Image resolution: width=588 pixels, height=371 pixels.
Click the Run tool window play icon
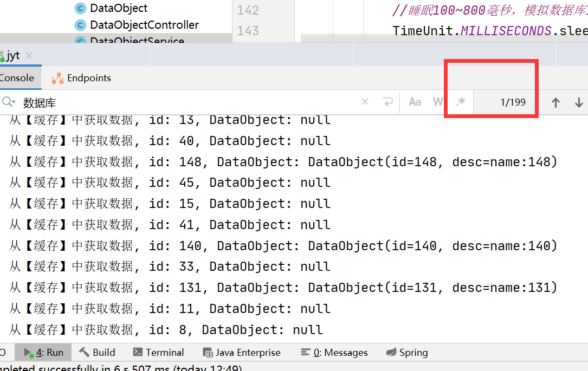29,353
